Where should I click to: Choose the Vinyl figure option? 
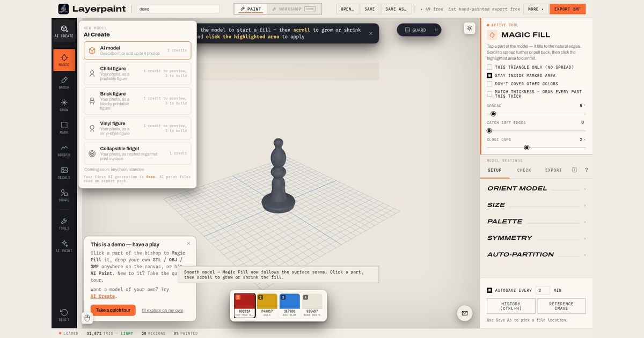(x=137, y=128)
